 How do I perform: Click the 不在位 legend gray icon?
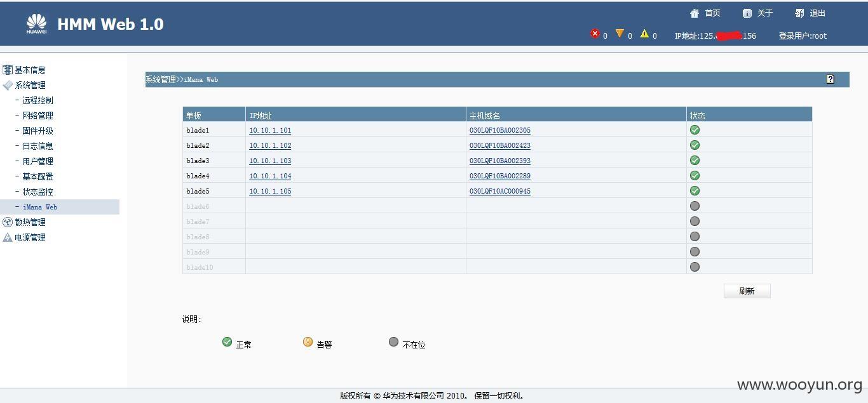tap(393, 342)
